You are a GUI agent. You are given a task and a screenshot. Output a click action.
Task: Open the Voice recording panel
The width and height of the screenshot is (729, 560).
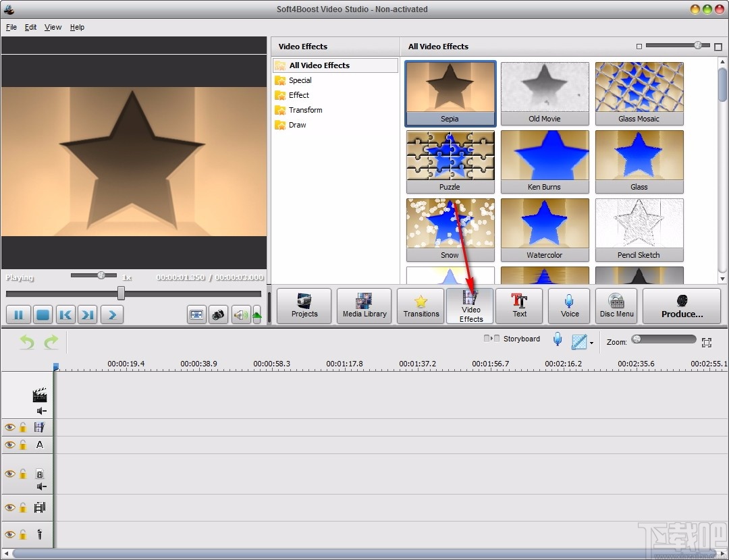[569, 306]
